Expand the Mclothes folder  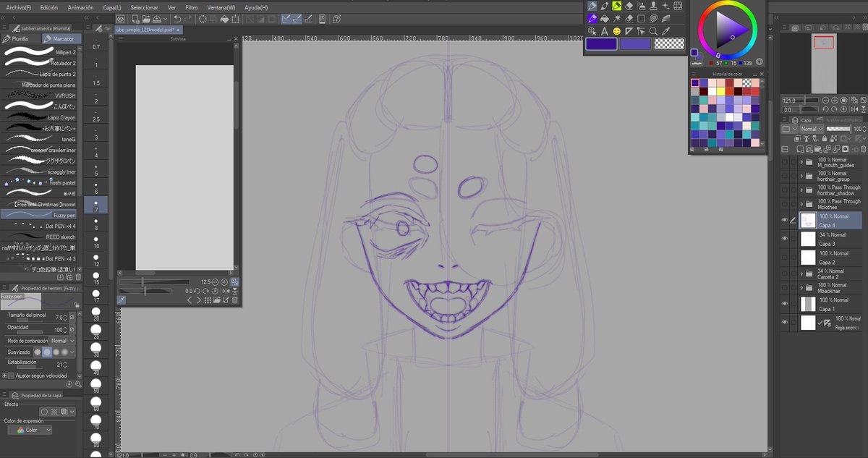pyautogui.click(x=802, y=205)
